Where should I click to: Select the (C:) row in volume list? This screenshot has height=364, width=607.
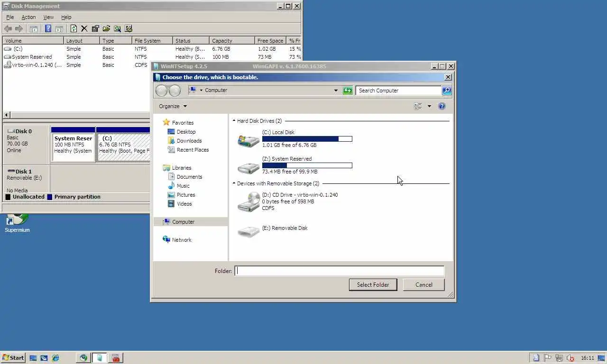click(152, 49)
